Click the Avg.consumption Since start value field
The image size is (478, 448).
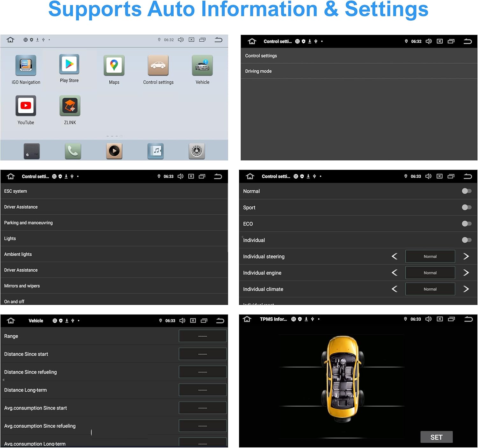[x=203, y=408]
